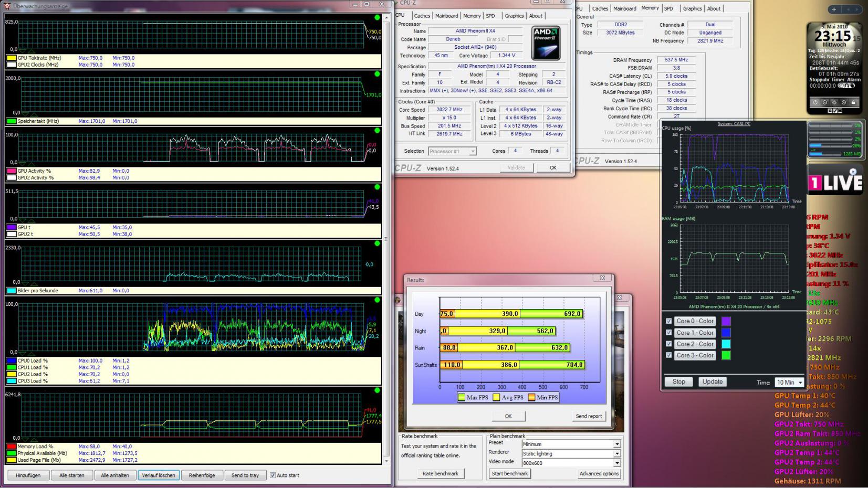Screen dimensions: 868x488
Task: Switch to Mainboard tab in the CPU-Z processor window
Action: (447, 16)
